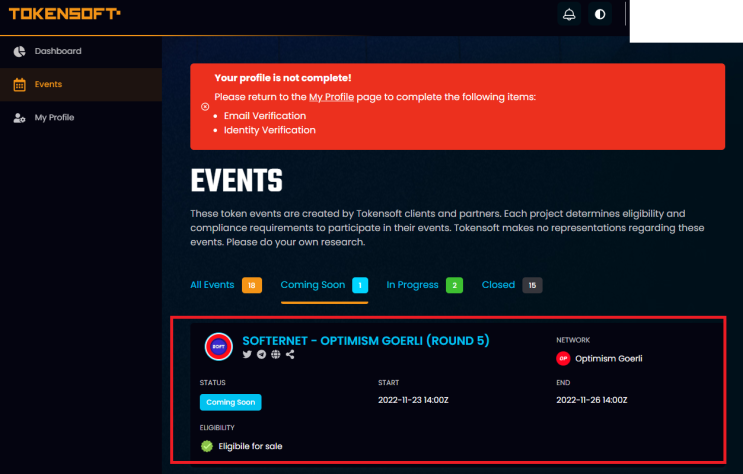This screenshot has height=474, width=743.
Task: Click the error circle icon in alert
Action: 205,107
